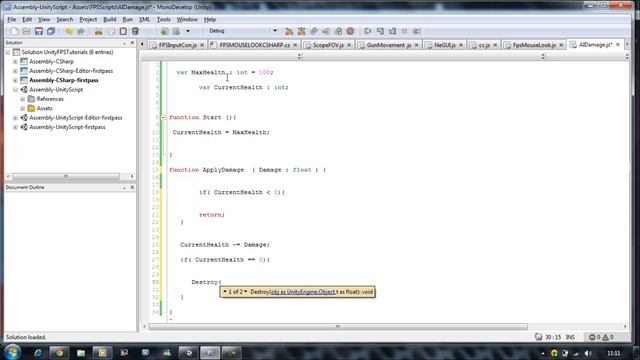Collapse the Assembly-UnityScript node
This screenshot has width=640, height=360.
pos(15,90)
